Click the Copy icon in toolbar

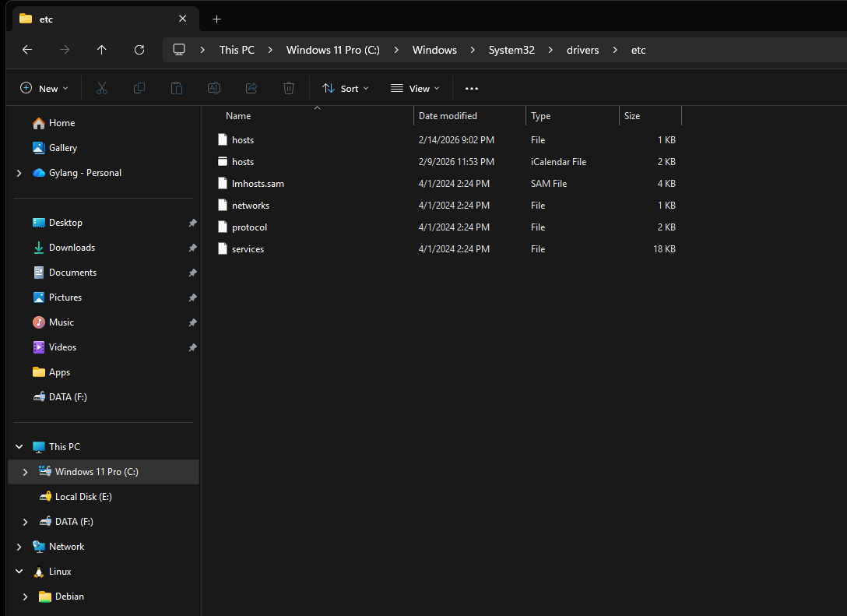[139, 89]
